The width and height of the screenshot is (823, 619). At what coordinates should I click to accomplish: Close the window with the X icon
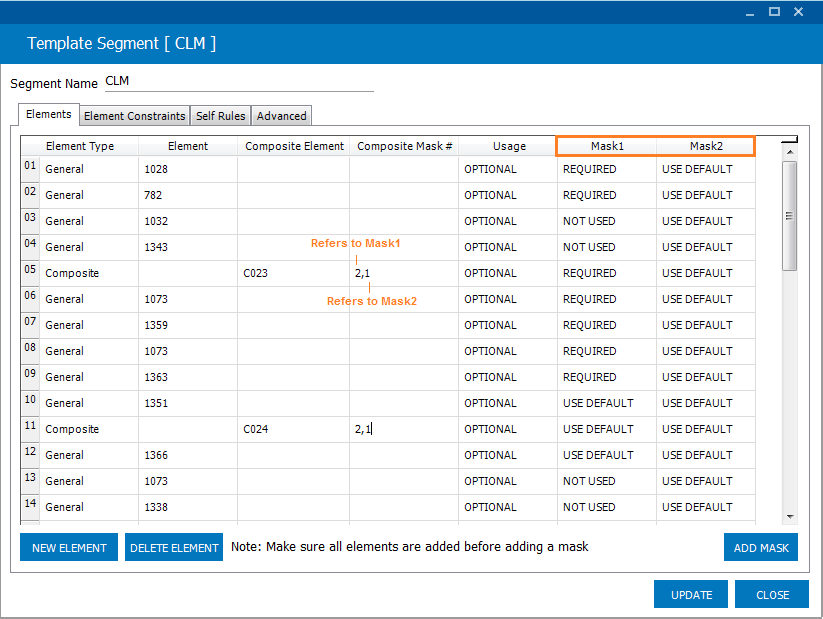(798, 12)
